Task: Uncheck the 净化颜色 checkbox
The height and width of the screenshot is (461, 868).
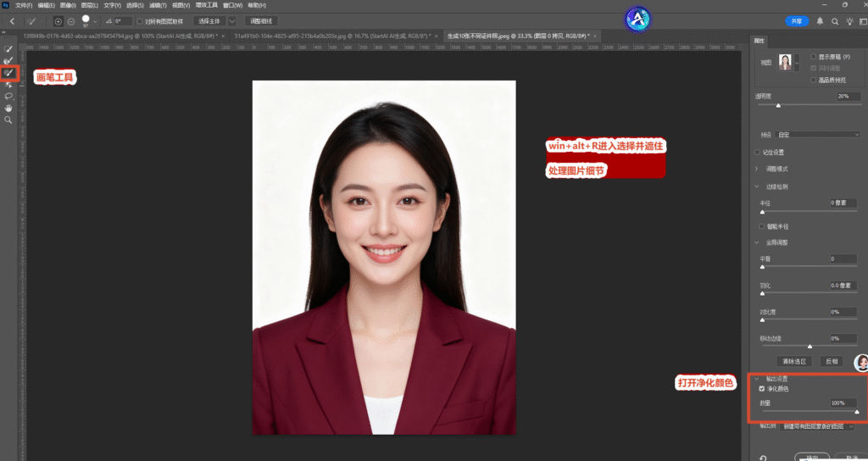Action: 762,389
